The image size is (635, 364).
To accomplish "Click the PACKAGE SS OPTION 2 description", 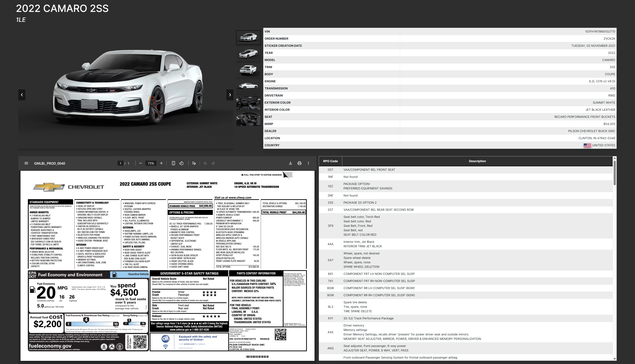I will (360, 203).
